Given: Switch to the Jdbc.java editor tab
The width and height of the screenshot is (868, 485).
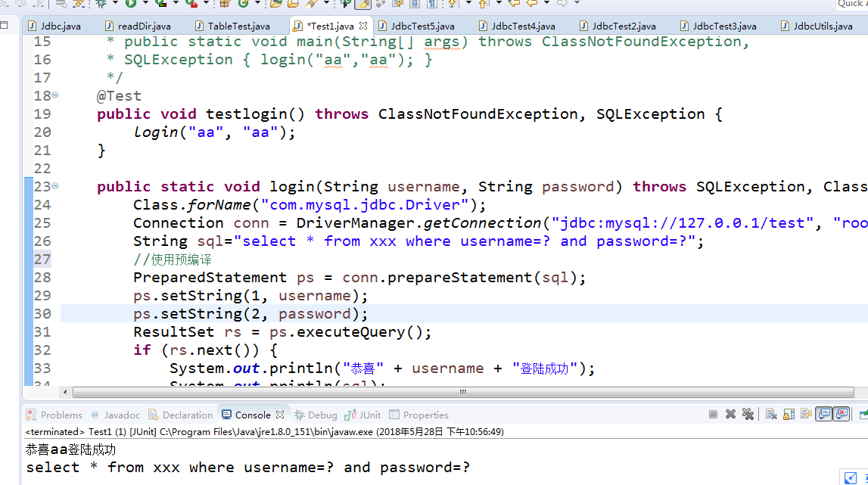Looking at the screenshot, I should 54,26.
